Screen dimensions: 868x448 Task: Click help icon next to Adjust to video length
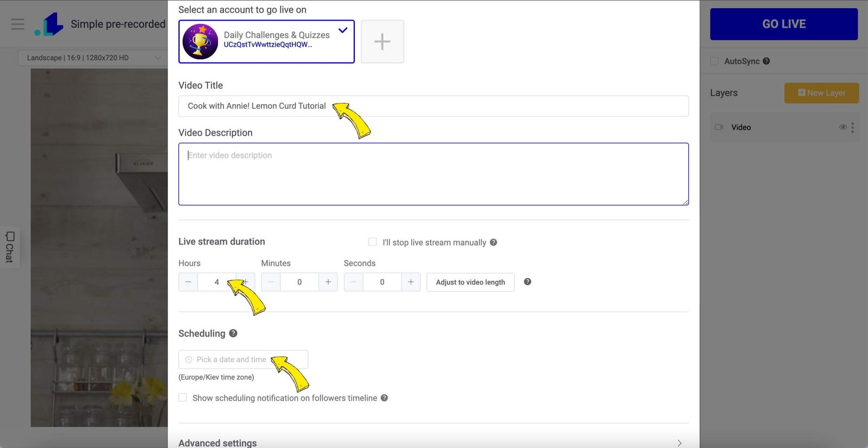tap(527, 282)
